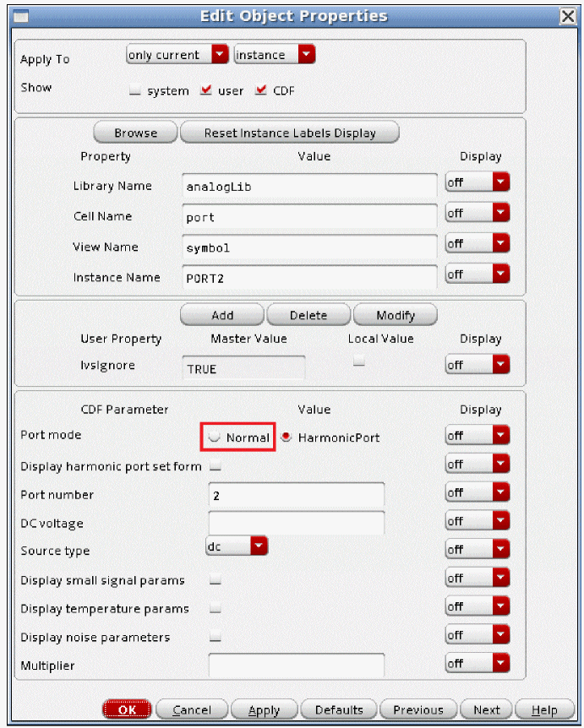
Task: Click the lvsIgnore master value TRUE field
Action: pyautogui.click(x=243, y=368)
